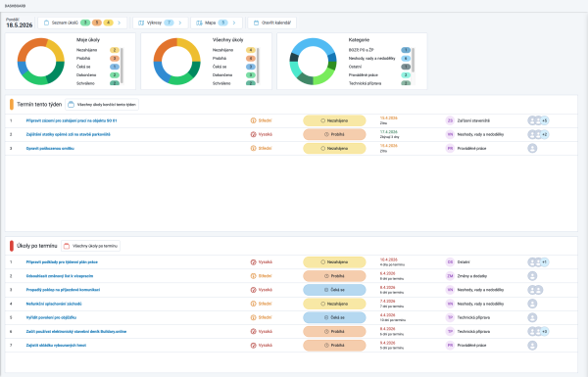
Task: Click the +5 assignees badge in this-week row 1
Action: click(545, 120)
